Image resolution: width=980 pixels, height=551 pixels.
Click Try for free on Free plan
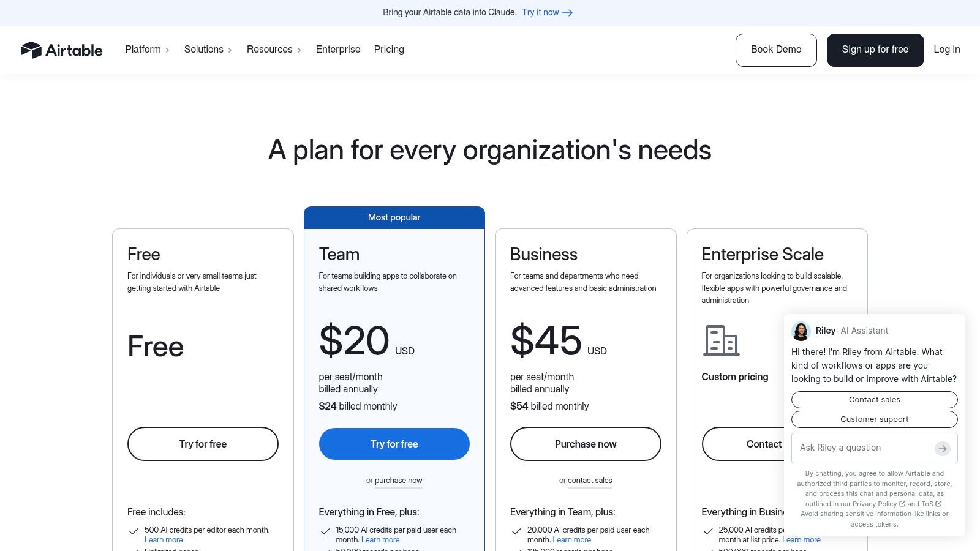tap(203, 444)
